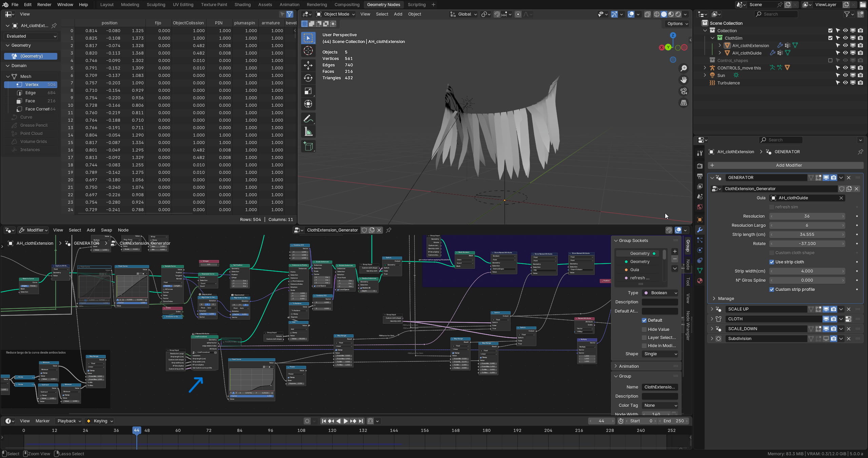Click the Add Modifier button
The width and height of the screenshot is (868, 458).
[x=785, y=165]
